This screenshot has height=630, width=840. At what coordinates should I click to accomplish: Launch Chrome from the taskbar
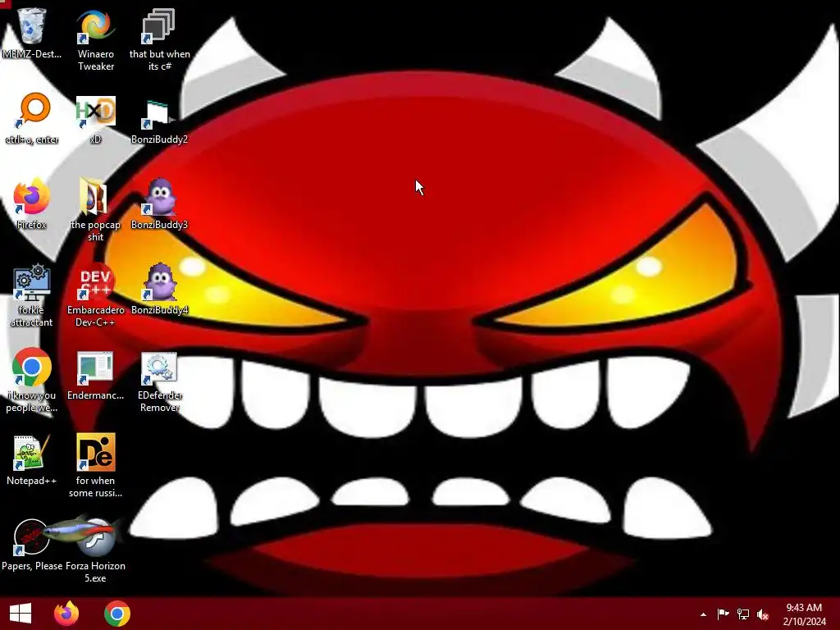[117, 614]
